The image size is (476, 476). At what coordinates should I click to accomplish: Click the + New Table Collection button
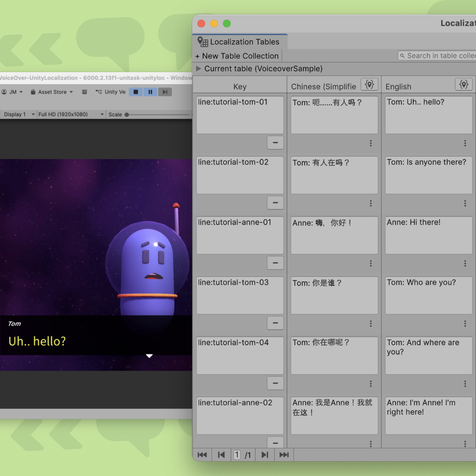point(237,56)
